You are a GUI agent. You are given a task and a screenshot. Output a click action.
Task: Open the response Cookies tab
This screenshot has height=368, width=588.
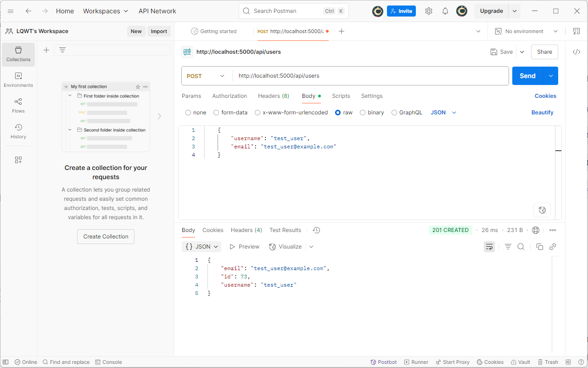pos(213,230)
